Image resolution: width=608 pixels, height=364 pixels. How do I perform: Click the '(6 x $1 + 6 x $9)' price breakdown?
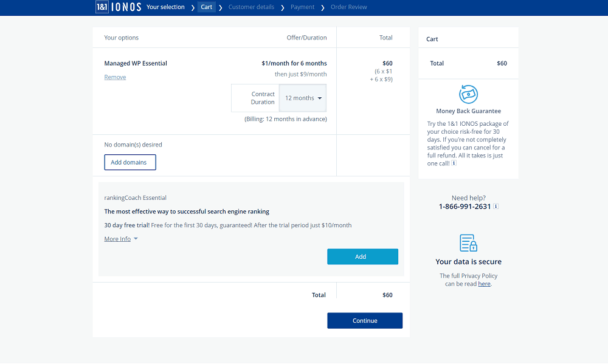(381, 75)
